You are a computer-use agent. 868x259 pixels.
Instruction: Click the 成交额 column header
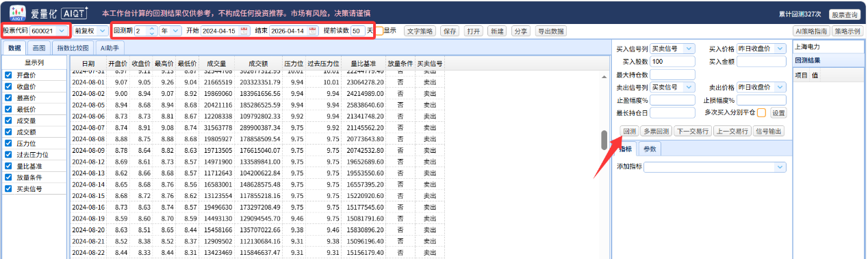click(259, 63)
